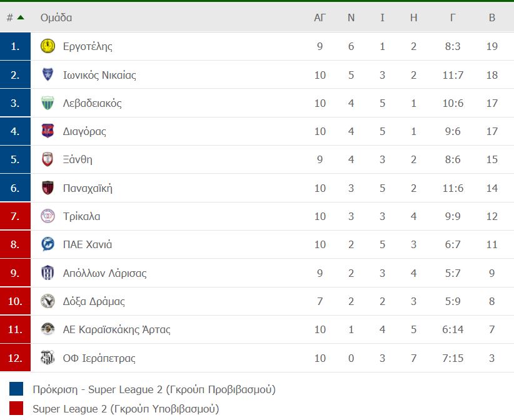Viewport: 514px width, 420px height.
Task: Open the Τρίκαλα team link
Action: 82,216
